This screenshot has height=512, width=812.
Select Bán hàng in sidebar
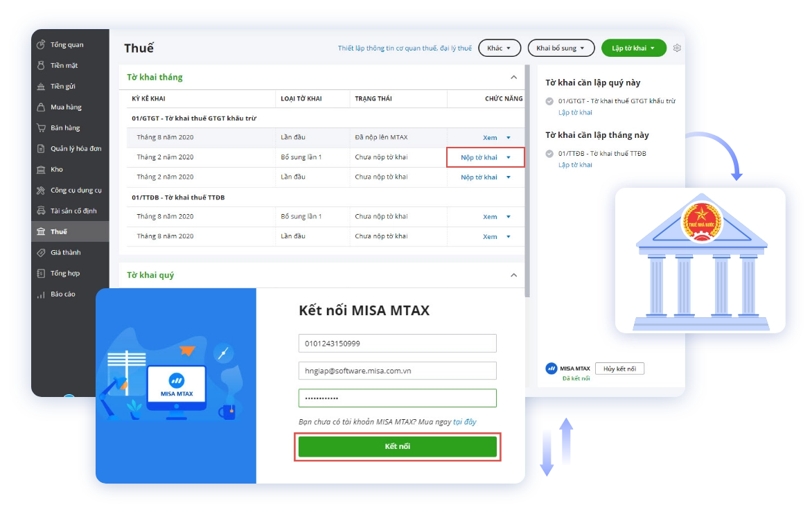click(70, 128)
